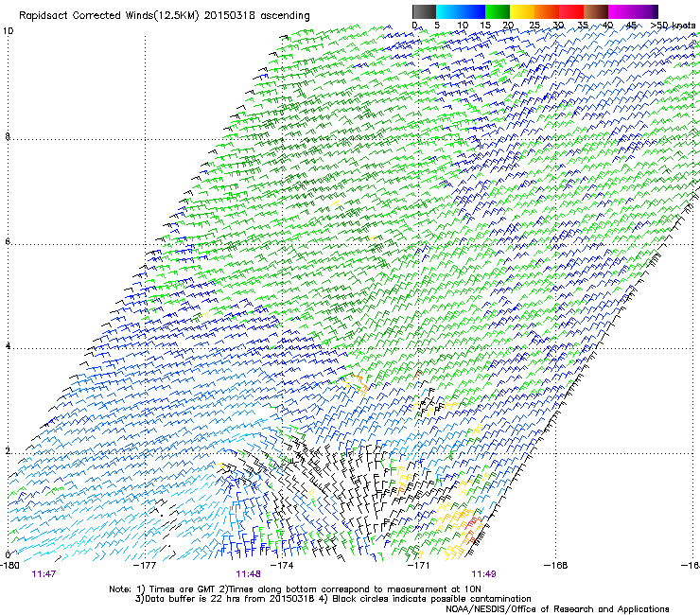Click the longitude label '-168'
The height and width of the screenshot is (615, 700).
pos(556,566)
